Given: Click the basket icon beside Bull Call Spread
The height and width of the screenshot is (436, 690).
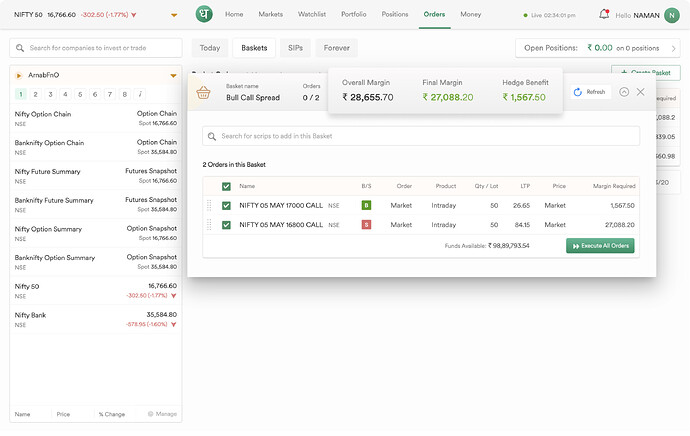Looking at the screenshot, I should [x=204, y=92].
